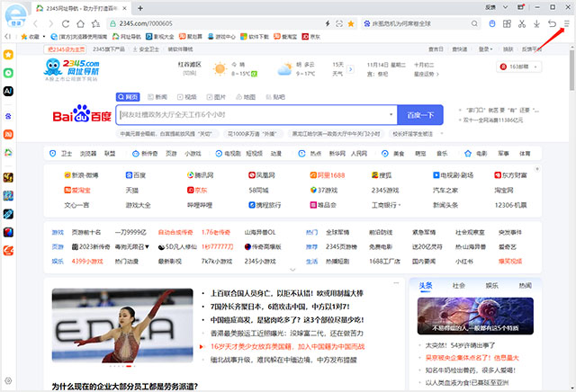Open the browser main menu hamburger icon

[567, 24]
